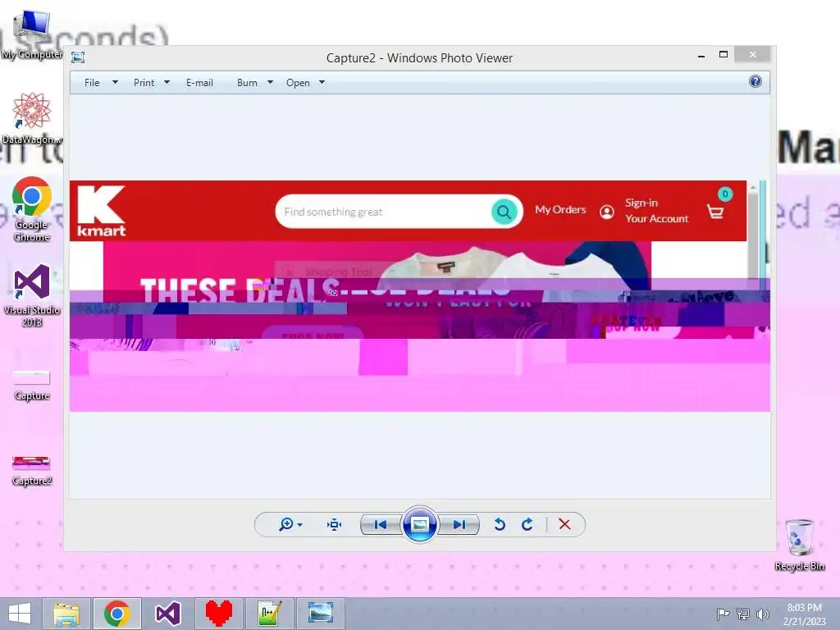Click the Sign-in Your Account link
The height and width of the screenshot is (630, 840).
pyautogui.click(x=656, y=211)
